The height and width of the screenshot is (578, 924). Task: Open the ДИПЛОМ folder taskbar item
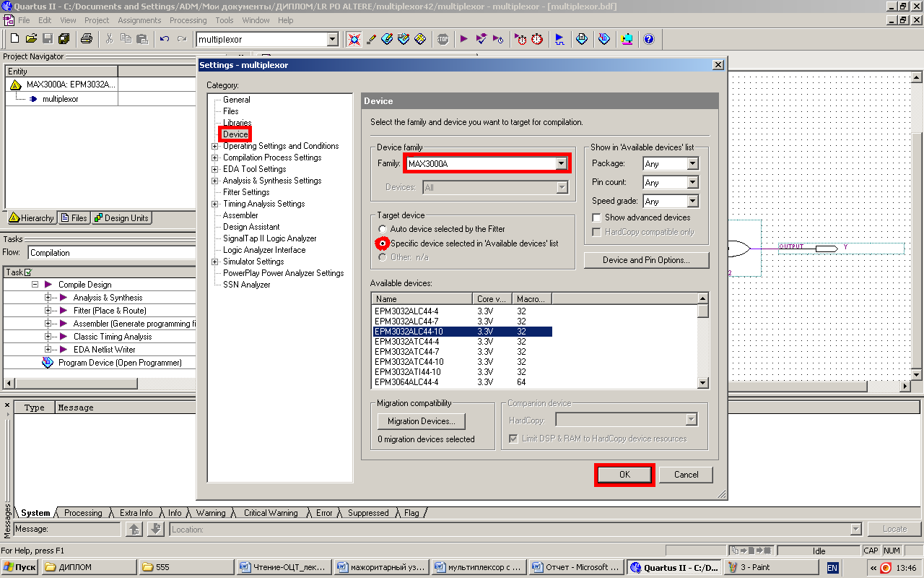[x=90, y=567]
